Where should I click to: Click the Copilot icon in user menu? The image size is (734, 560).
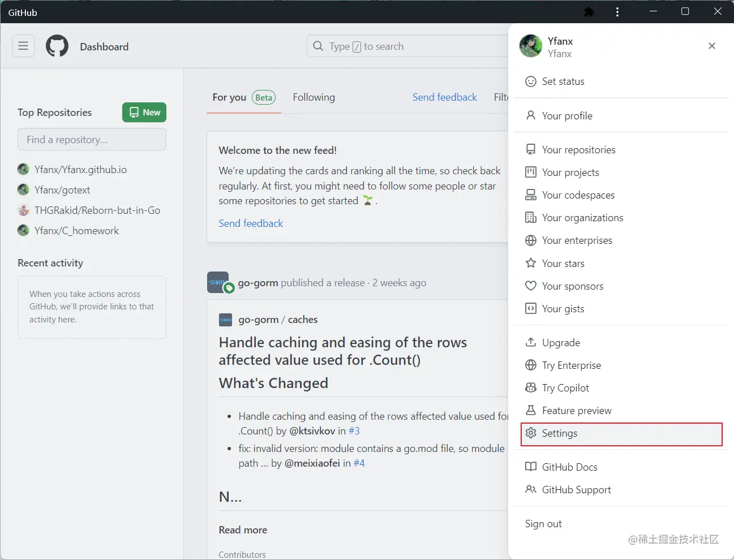tap(531, 387)
